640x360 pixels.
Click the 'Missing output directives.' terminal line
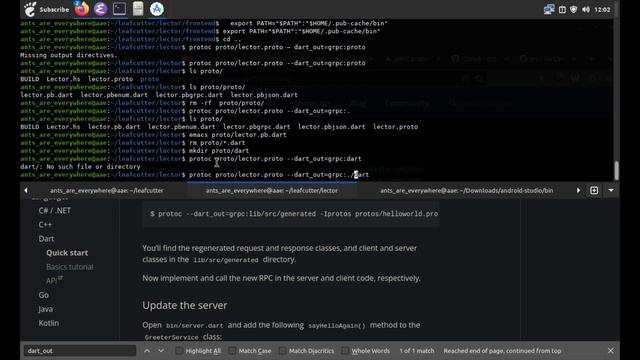(x=69, y=55)
